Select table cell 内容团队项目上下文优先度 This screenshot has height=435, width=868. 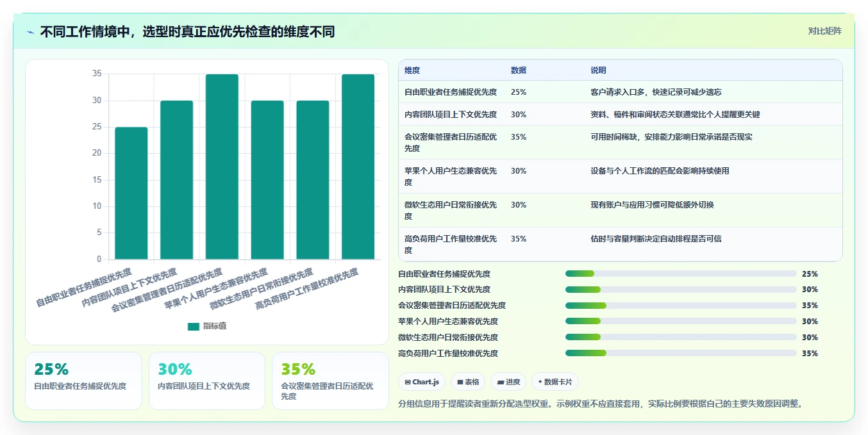click(x=451, y=115)
